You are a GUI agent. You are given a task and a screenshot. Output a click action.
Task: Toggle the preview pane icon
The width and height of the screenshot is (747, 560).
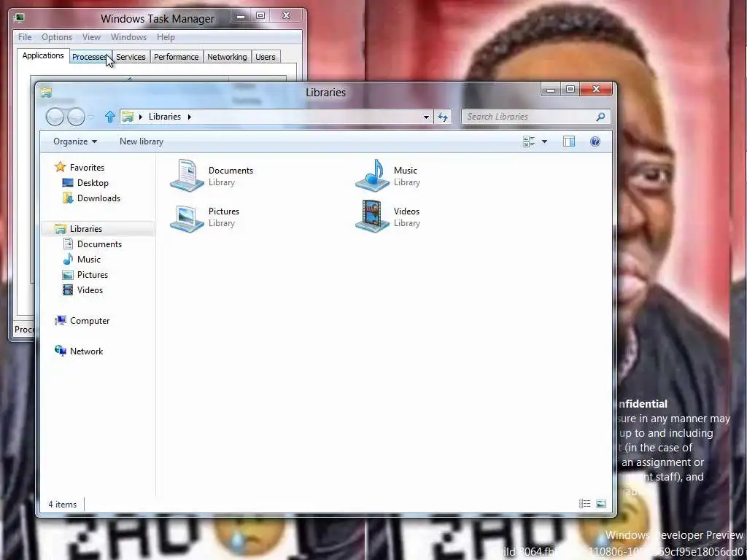coord(569,141)
